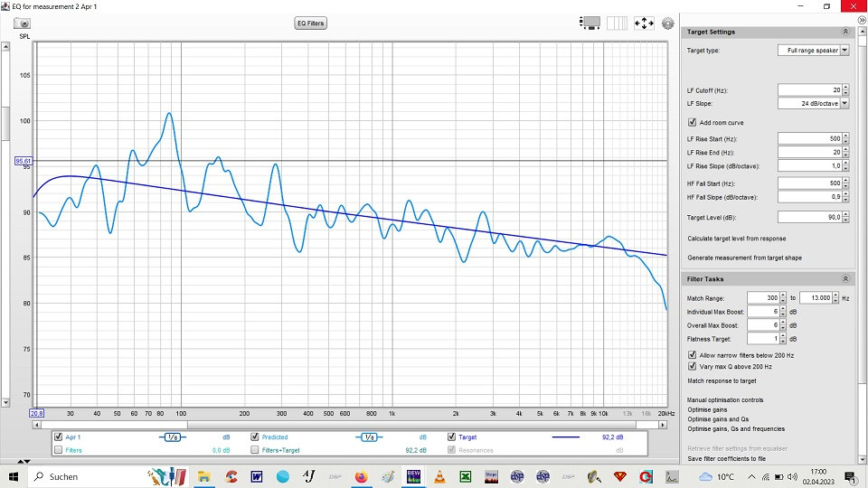Viewport: 868px width, 488px height.
Task: Click the EQ Filters button
Action: [310, 23]
